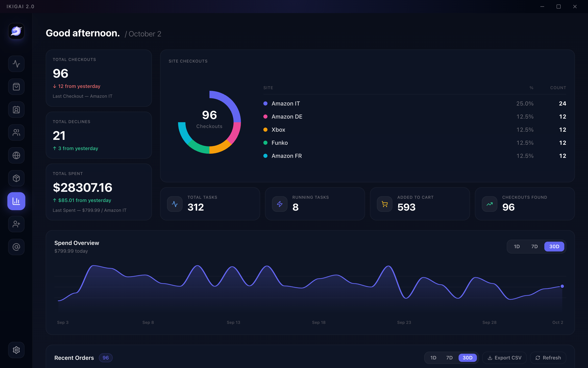Image resolution: width=588 pixels, height=368 pixels.
Task: Select the Xbox site row
Action: coord(415,130)
